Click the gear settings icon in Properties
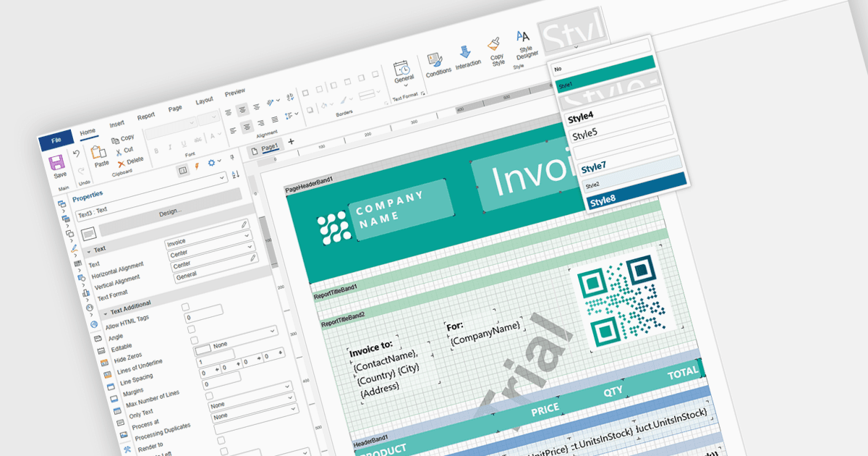Screen dimensions: 868x456 point(211,164)
